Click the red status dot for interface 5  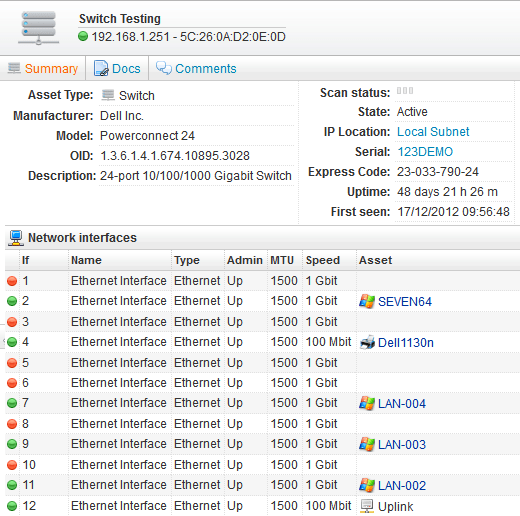tap(12, 363)
